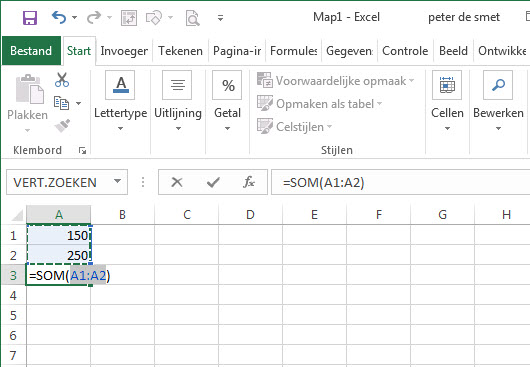The width and height of the screenshot is (530, 367).
Task: Open the insert function fx button
Action: click(249, 182)
